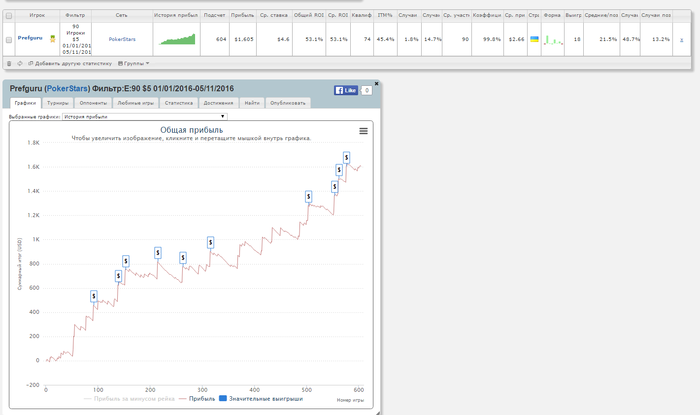Click the topmost $ win marker on the chart
Screen dimensions: 700x415
(346, 158)
